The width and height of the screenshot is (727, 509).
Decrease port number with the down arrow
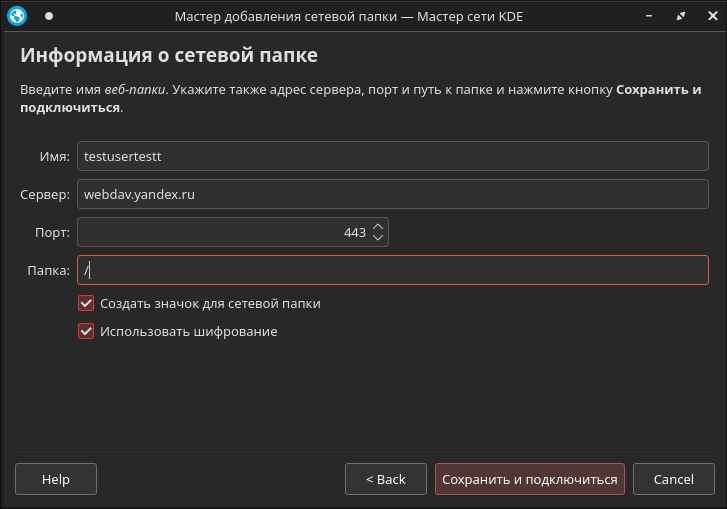point(377,238)
